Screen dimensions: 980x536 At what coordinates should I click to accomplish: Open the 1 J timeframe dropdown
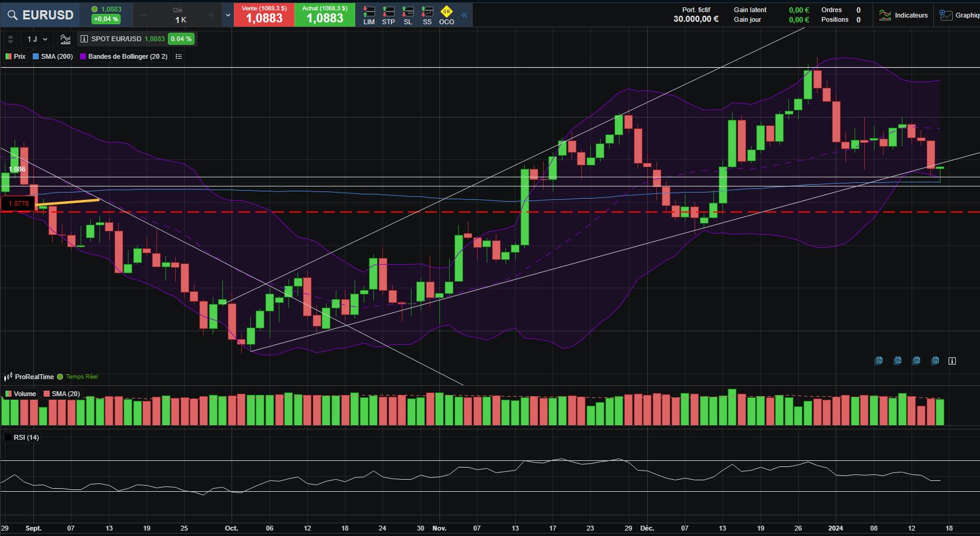(37, 39)
